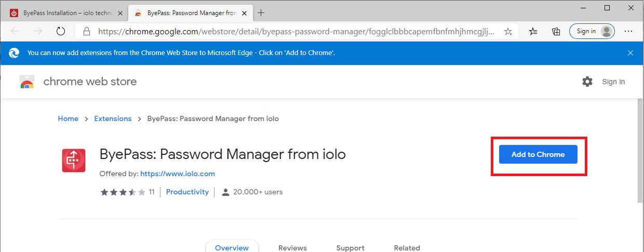Click the padlock site info icon
Image resolution: width=644 pixels, height=252 pixels.
[x=87, y=31]
